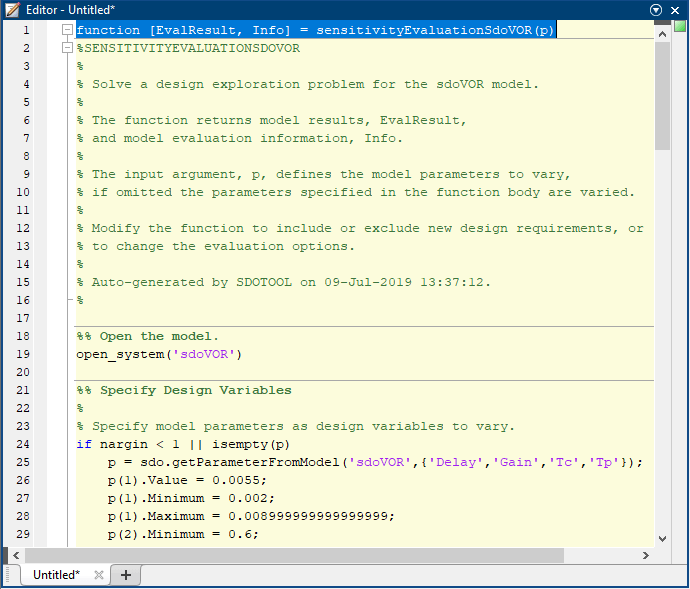
Task: Click the horizontal scrollbar right arrow
Action: pos(646,555)
